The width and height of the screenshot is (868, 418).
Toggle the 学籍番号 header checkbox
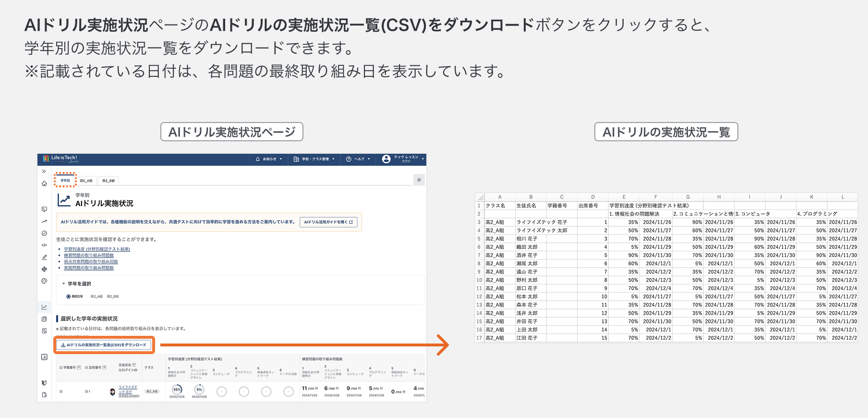tap(61, 368)
